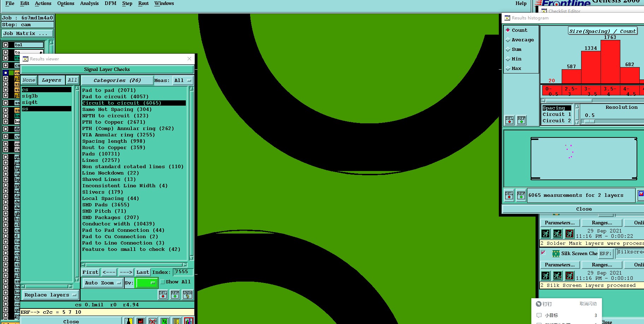Click the All layers button

72,80
